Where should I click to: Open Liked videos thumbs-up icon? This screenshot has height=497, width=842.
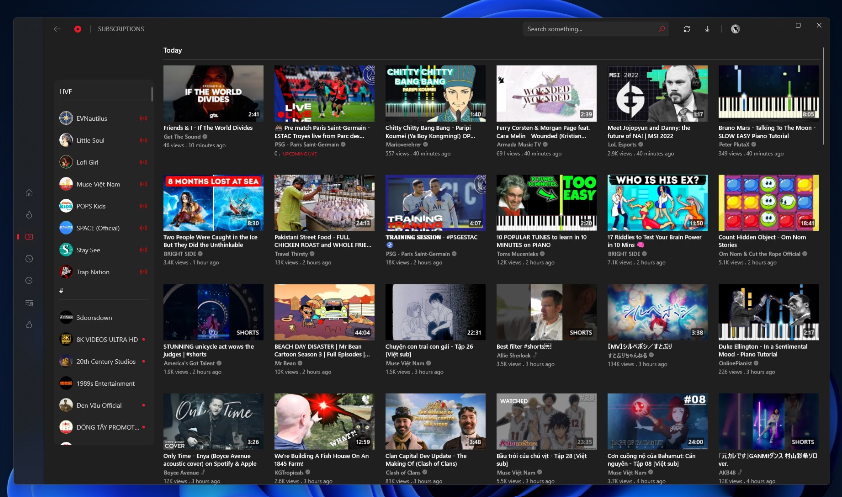pos(29,325)
